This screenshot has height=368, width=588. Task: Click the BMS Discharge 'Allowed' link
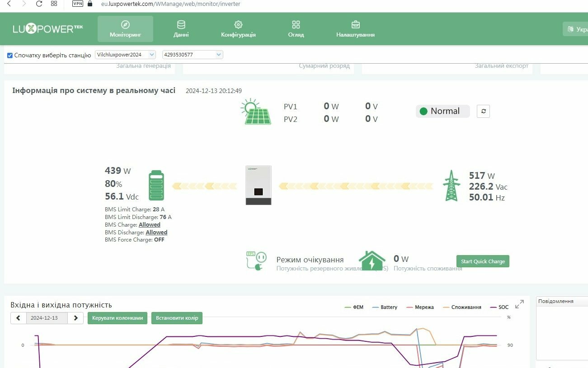(x=156, y=232)
